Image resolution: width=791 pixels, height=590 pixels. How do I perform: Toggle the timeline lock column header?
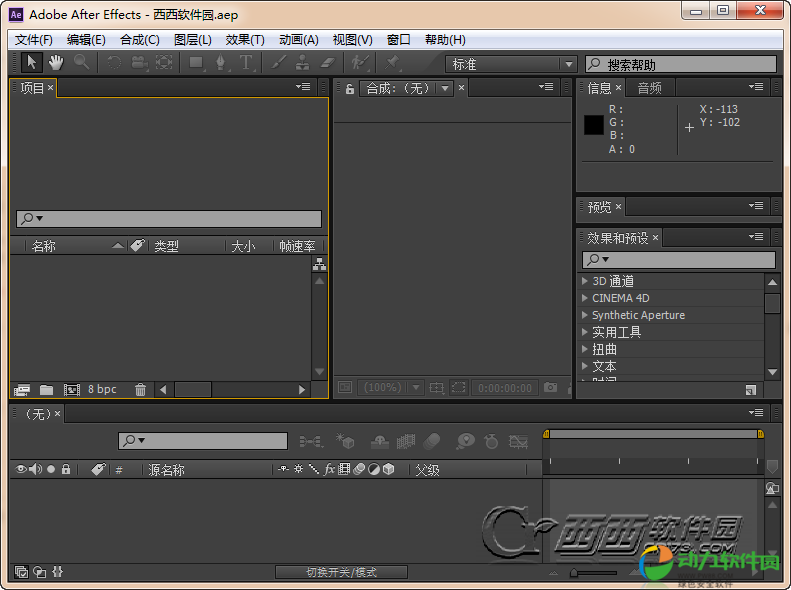(x=66, y=468)
